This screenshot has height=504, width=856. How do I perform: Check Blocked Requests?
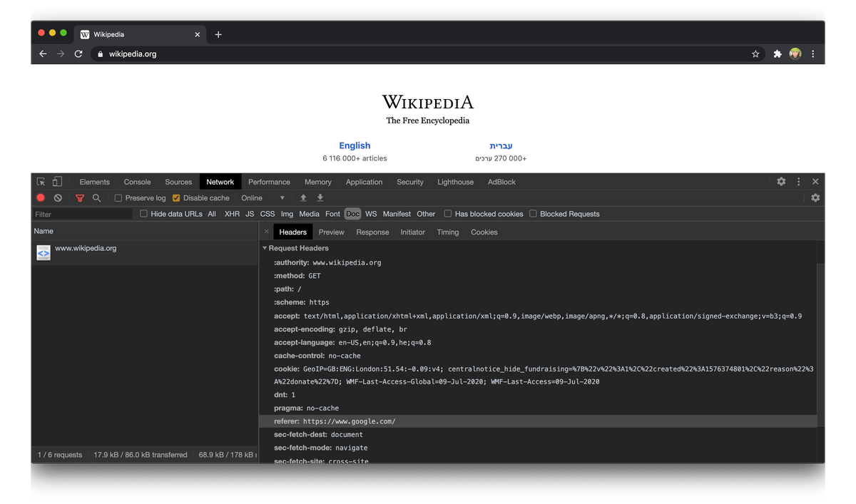533,214
